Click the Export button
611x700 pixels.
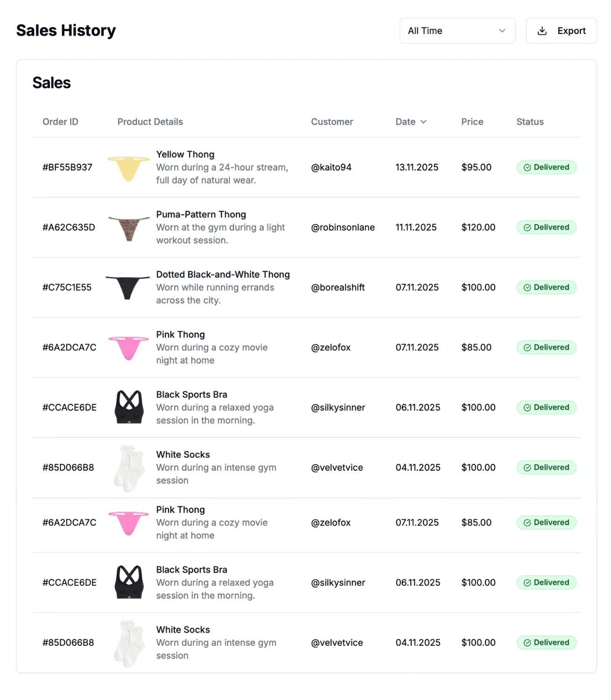point(561,30)
